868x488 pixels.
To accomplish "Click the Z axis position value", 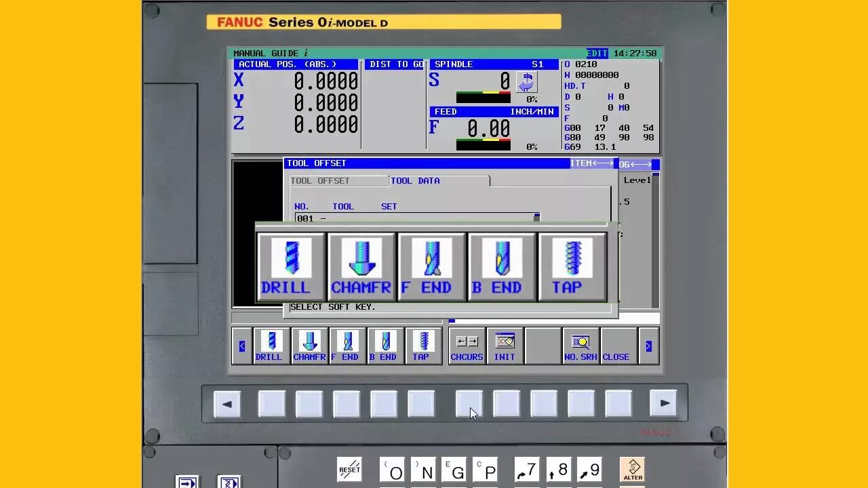I will click(x=325, y=125).
